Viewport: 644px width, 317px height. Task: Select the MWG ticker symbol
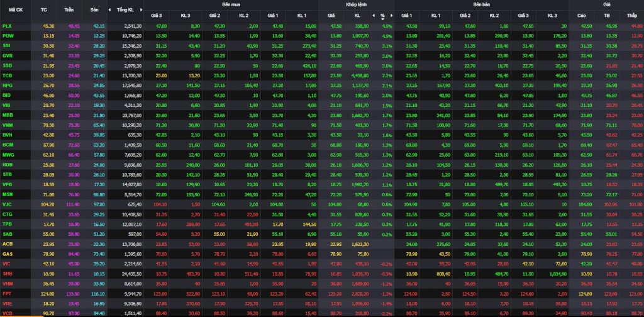[8, 155]
